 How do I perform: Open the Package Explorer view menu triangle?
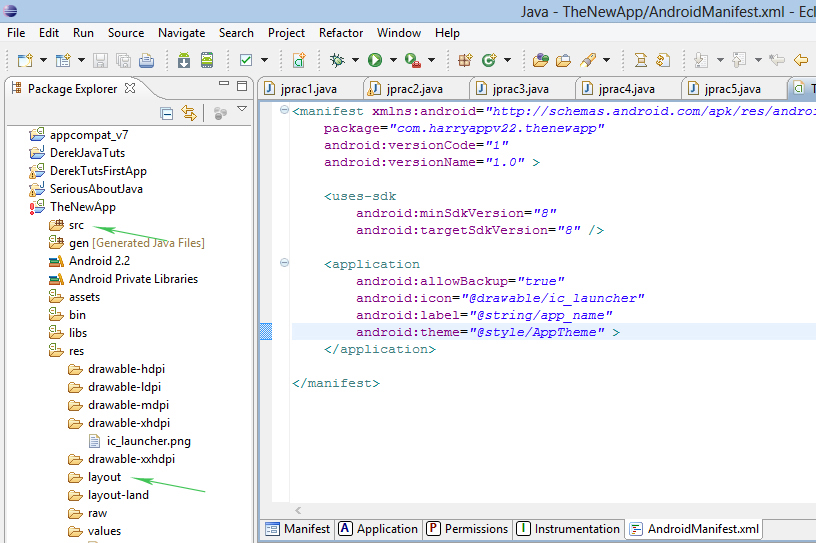242,109
